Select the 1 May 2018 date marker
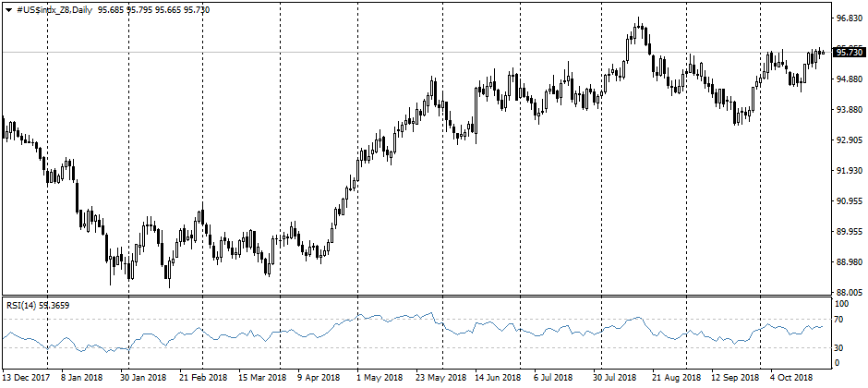This screenshot has height=388, width=868. tap(379, 378)
